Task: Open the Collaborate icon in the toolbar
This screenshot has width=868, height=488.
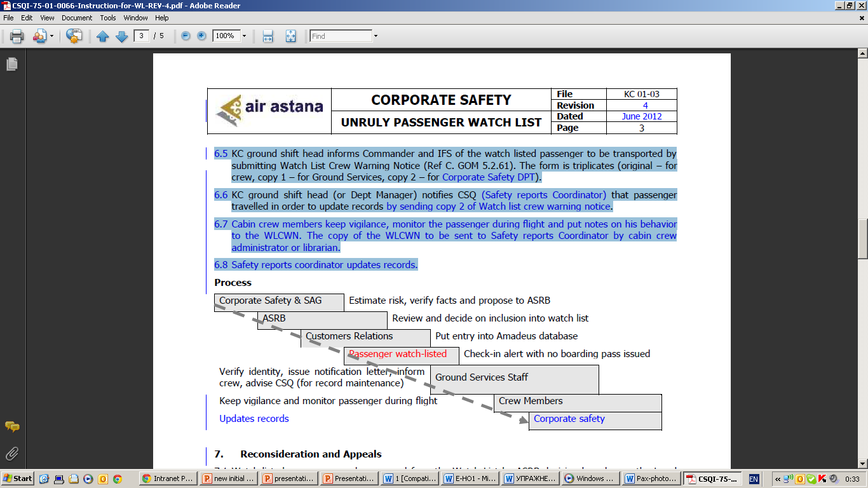Action: 39,36
